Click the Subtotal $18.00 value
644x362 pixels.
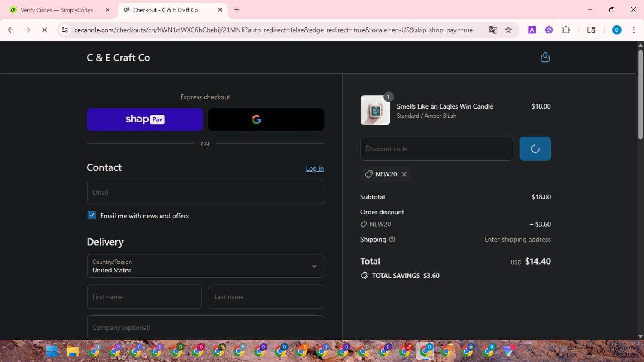[x=541, y=197]
